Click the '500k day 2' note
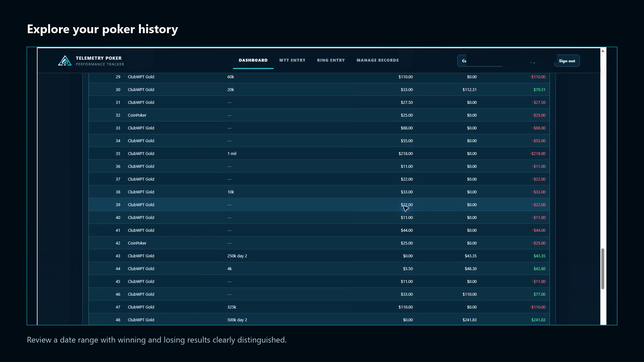 (237, 320)
